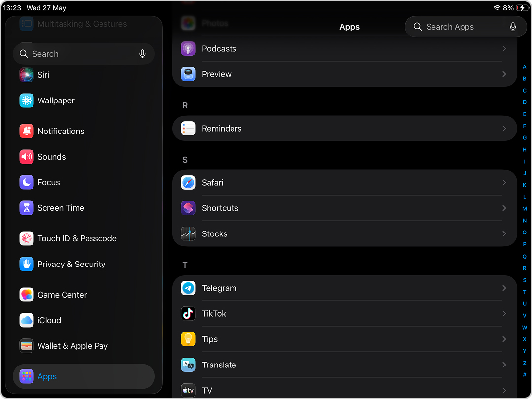Jump to # in alphabet index

tap(525, 374)
